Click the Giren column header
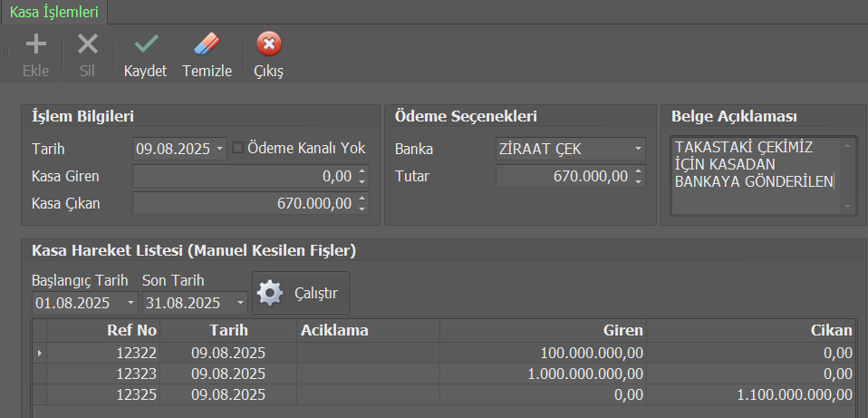This screenshot has height=418, width=868. (544, 331)
